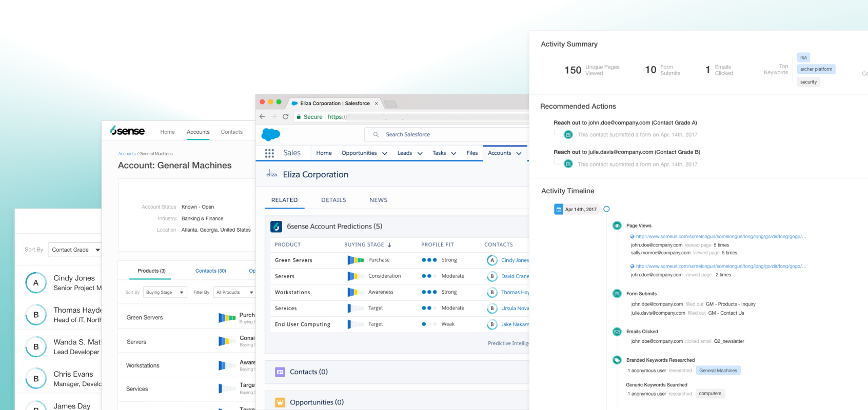
Task: Click the browser back arrow
Action: coord(262,117)
